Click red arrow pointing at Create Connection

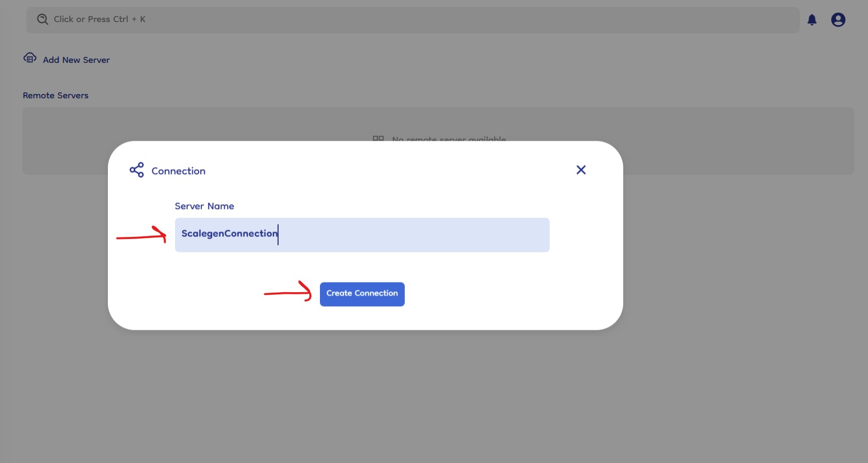288,292
